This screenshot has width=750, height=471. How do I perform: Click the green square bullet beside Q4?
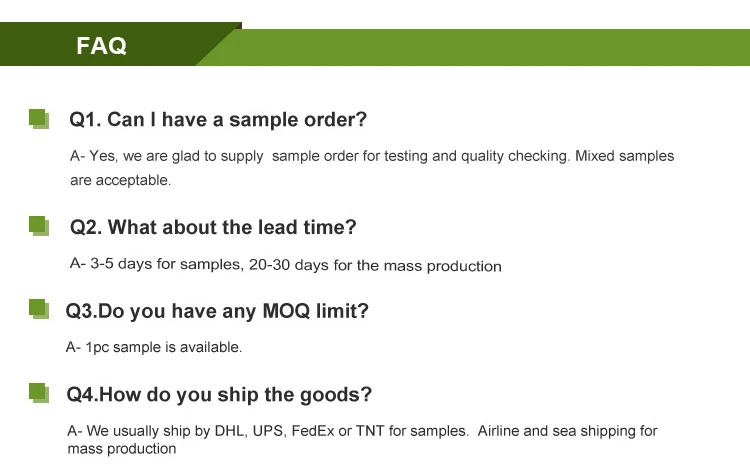[39, 393]
